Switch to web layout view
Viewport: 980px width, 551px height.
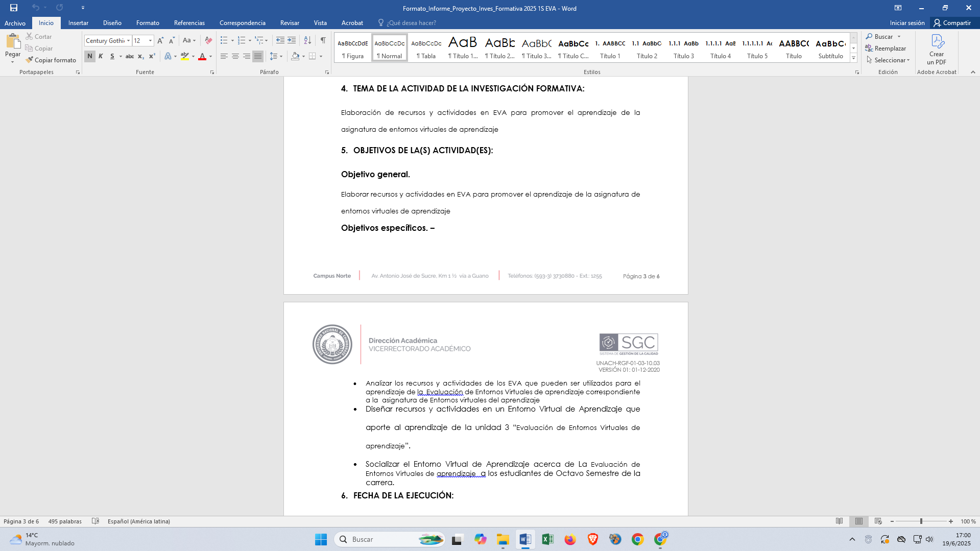pyautogui.click(x=878, y=521)
